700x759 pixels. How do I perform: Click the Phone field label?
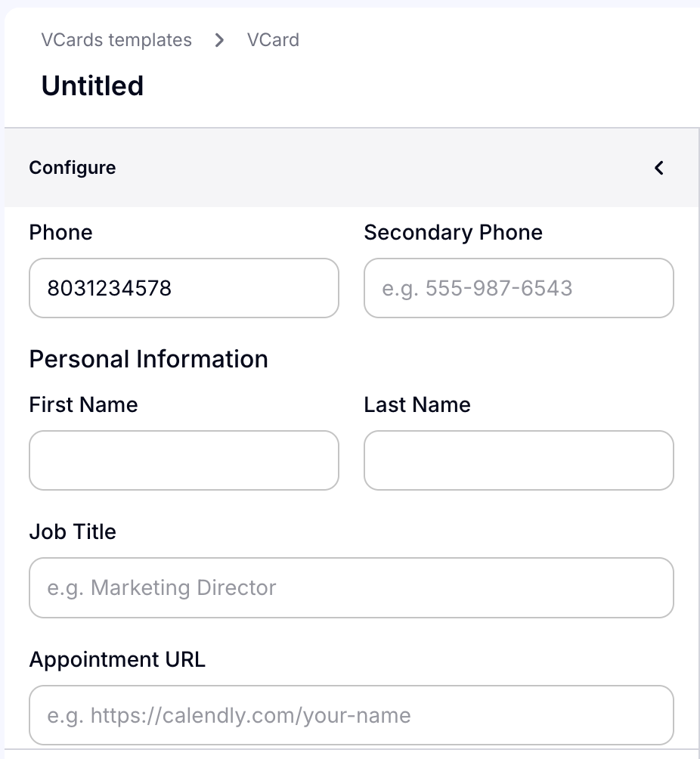point(60,232)
